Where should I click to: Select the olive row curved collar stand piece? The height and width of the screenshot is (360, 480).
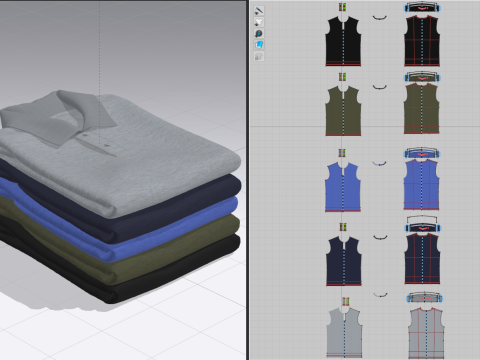(380, 87)
